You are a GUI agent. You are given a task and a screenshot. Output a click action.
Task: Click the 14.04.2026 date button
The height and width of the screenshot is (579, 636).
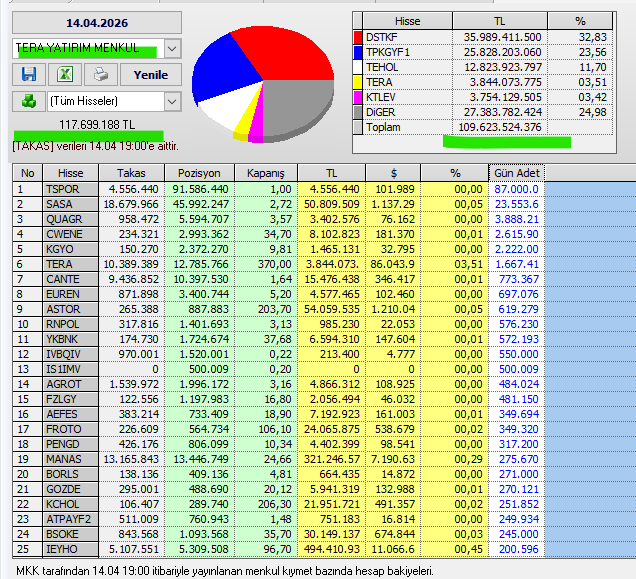(97, 23)
